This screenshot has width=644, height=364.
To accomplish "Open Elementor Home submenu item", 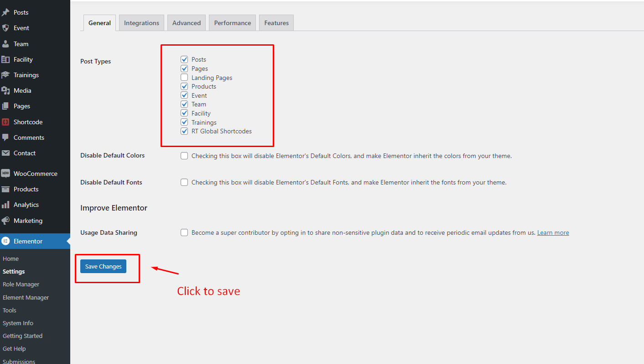I will pos(10,258).
